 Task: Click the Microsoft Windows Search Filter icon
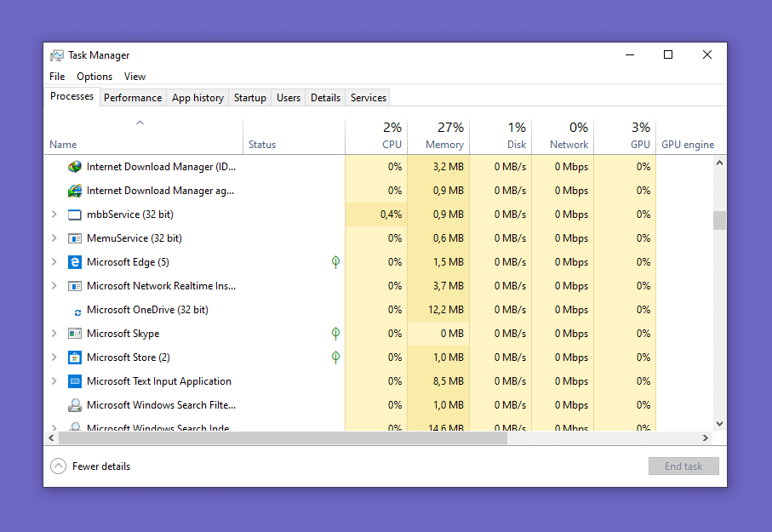pyautogui.click(x=75, y=405)
